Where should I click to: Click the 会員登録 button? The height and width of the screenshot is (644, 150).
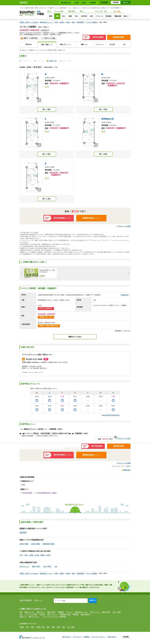(115, 2)
